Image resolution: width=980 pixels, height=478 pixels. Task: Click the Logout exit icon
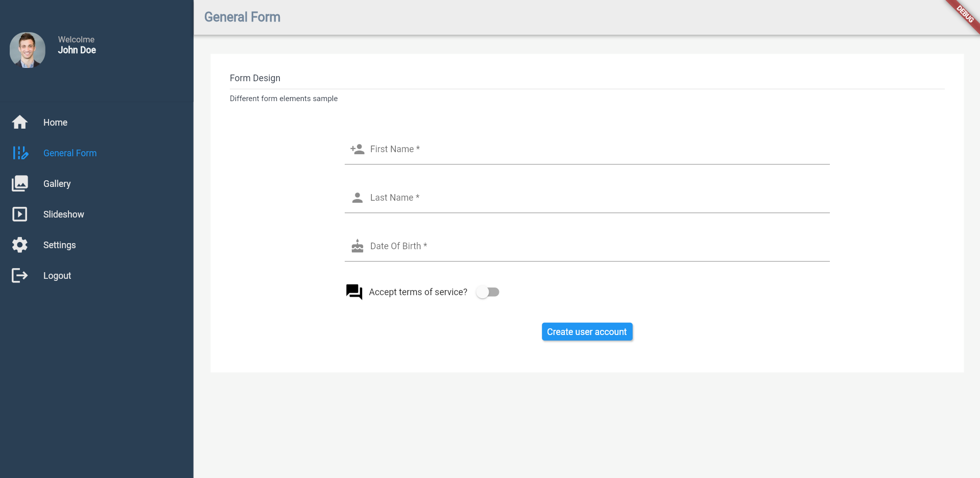point(19,275)
